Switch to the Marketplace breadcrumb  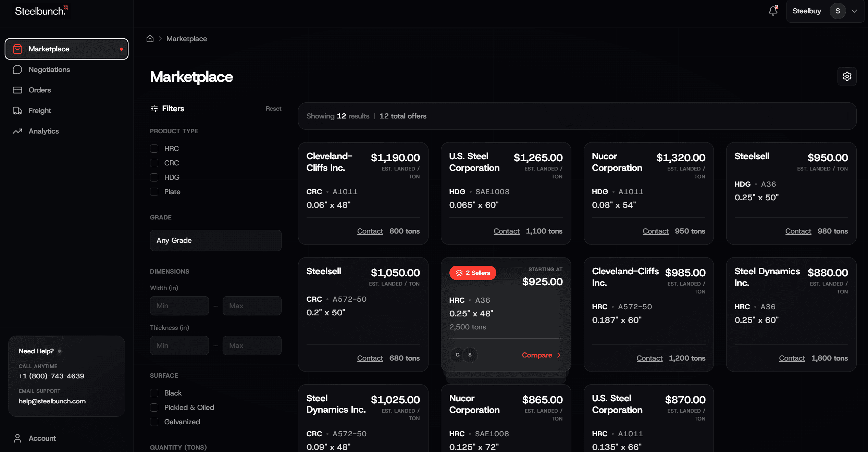pos(187,39)
